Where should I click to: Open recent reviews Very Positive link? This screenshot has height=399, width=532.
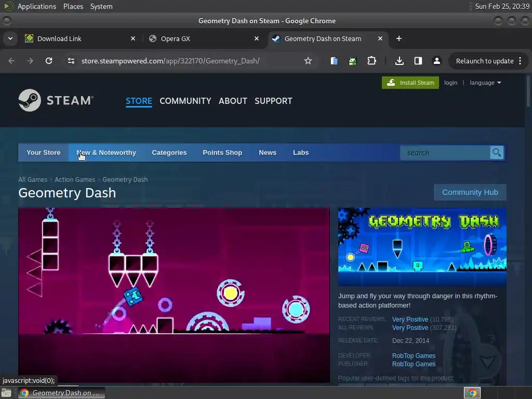point(410,320)
